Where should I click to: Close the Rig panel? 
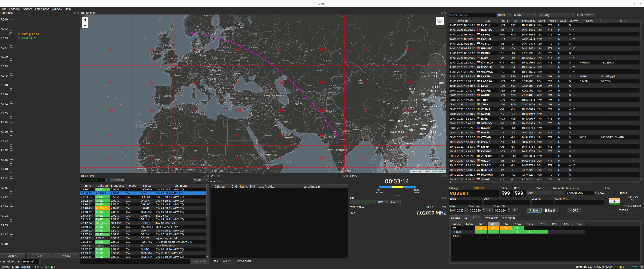point(444,198)
